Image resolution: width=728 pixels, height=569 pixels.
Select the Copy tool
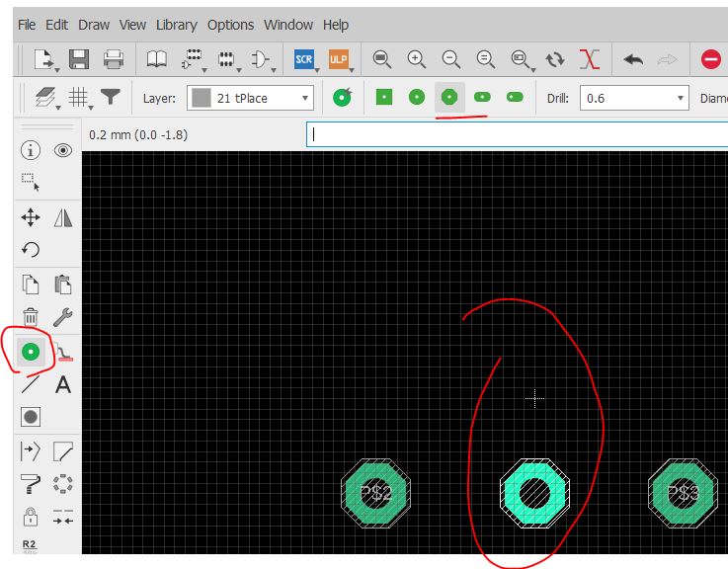(x=31, y=284)
